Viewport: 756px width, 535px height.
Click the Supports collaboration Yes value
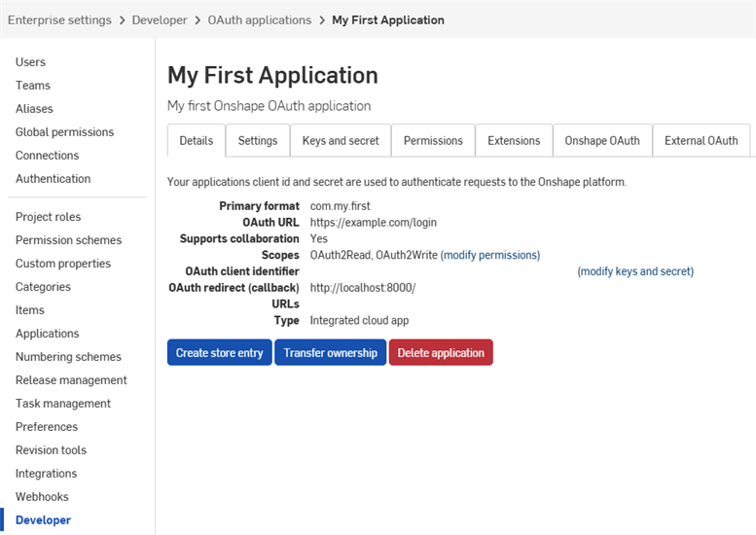coord(319,238)
